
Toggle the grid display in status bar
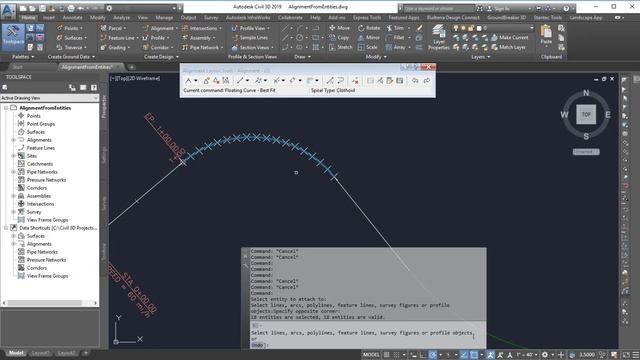click(386, 355)
